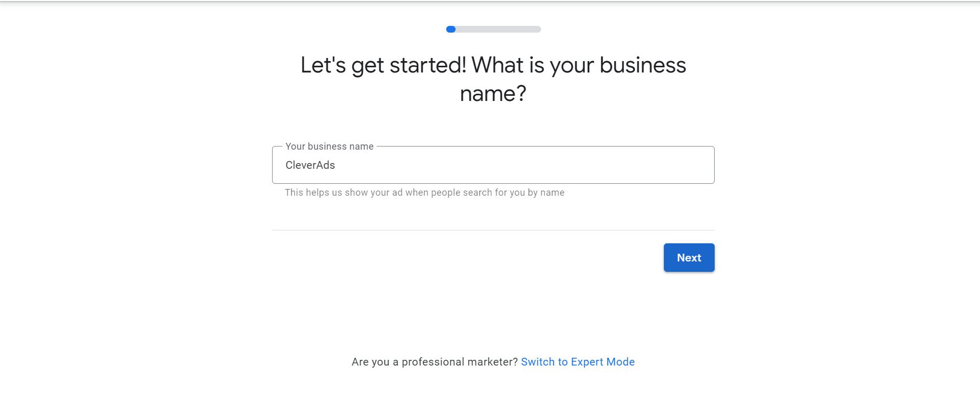Click the "Your business name" floating label
The height and width of the screenshot is (394, 980).
pos(329,147)
